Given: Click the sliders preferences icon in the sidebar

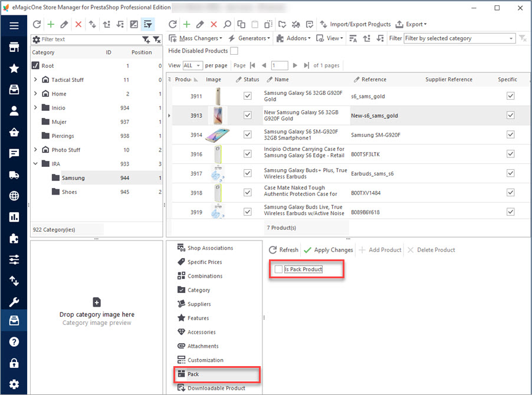Looking at the screenshot, I should [14, 260].
